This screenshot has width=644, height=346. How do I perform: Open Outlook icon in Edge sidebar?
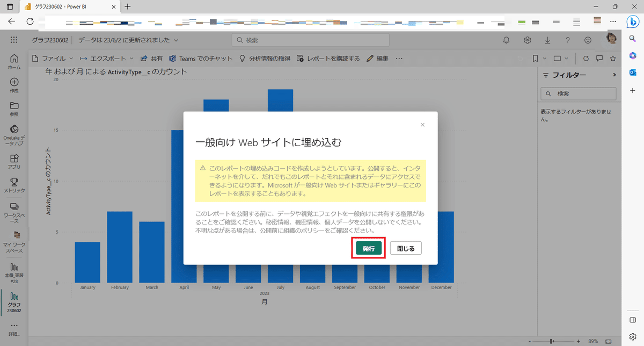(633, 73)
